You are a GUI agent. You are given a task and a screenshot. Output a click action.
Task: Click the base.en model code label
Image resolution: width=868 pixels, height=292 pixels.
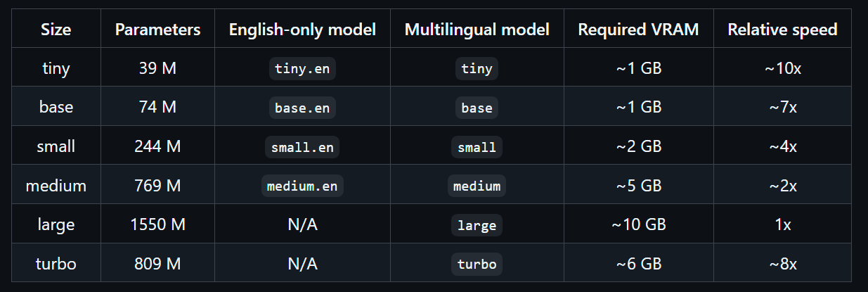pos(302,108)
